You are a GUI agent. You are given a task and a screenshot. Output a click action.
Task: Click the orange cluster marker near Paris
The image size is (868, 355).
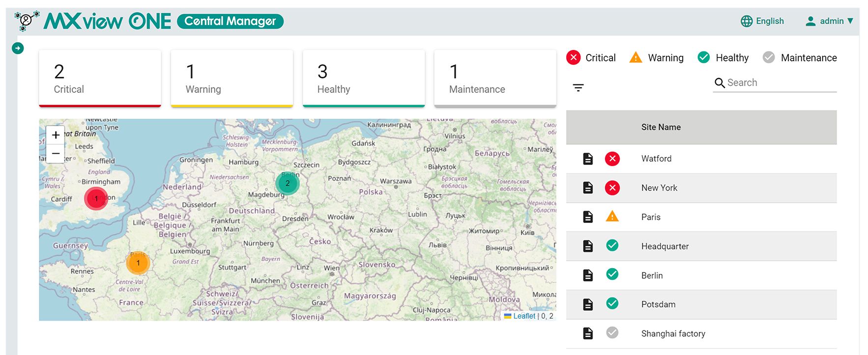[x=138, y=263]
